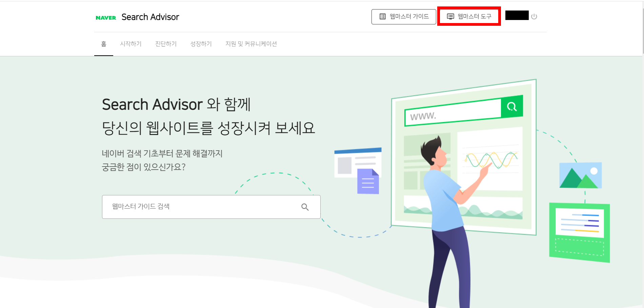Open the 진단하기 menu item

(166, 44)
